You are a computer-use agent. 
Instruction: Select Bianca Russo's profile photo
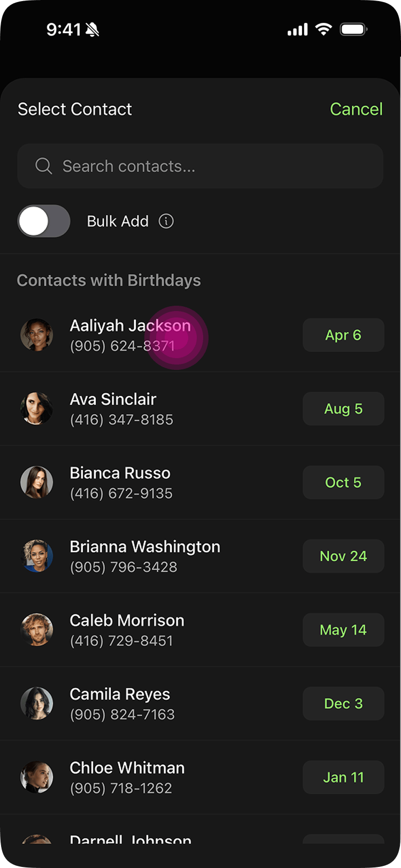point(37,483)
